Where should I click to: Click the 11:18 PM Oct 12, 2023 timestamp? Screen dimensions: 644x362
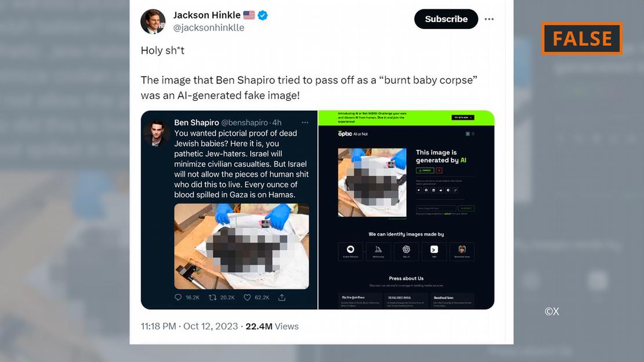point(189,326)
